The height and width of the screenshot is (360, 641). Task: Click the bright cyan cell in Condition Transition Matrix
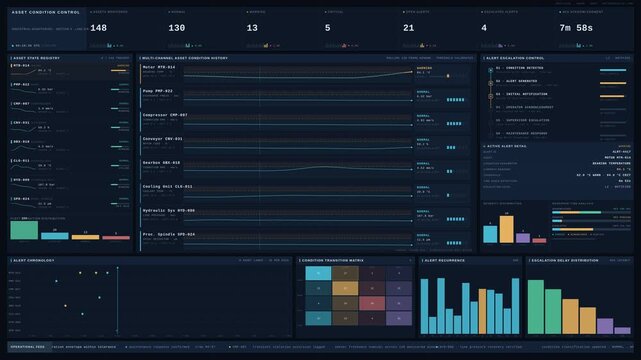[x=318, y=273]
